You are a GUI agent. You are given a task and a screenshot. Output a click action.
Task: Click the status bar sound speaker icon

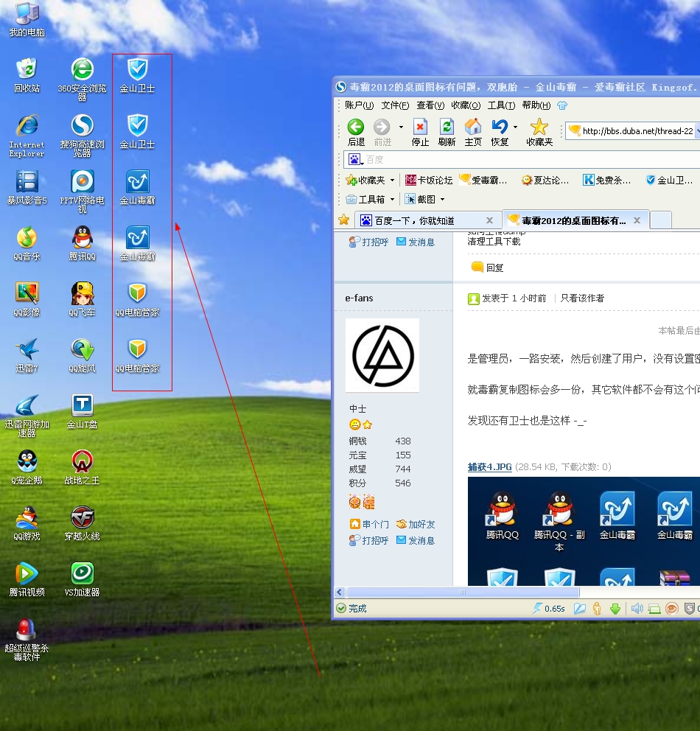[x=636, y=609]
